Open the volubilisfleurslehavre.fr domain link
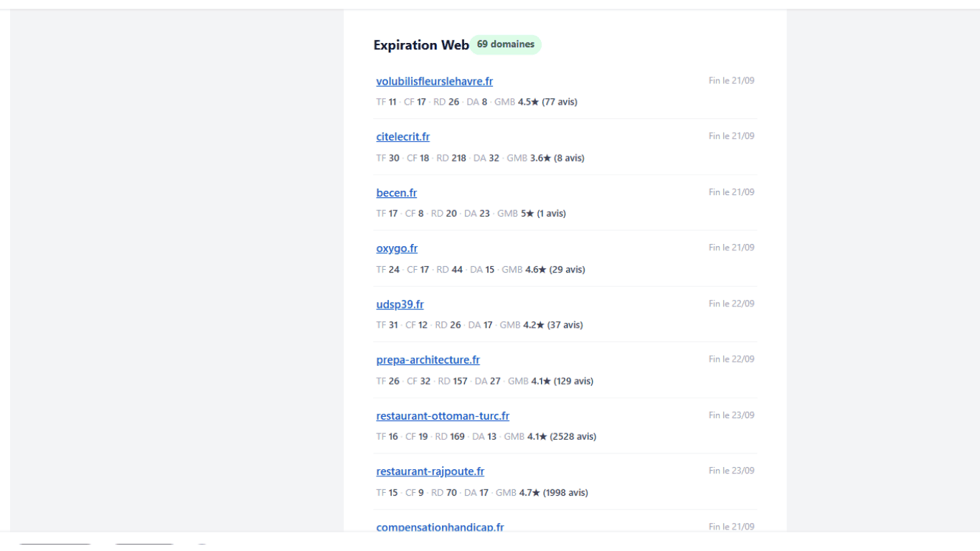 [x=434, y=81]
